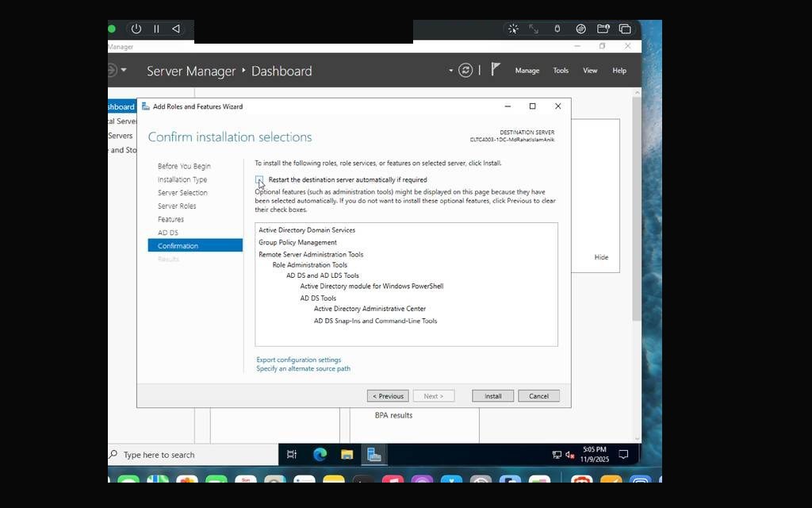Pause the virtual machine
The image size is (812, 508).
(156, 29)
